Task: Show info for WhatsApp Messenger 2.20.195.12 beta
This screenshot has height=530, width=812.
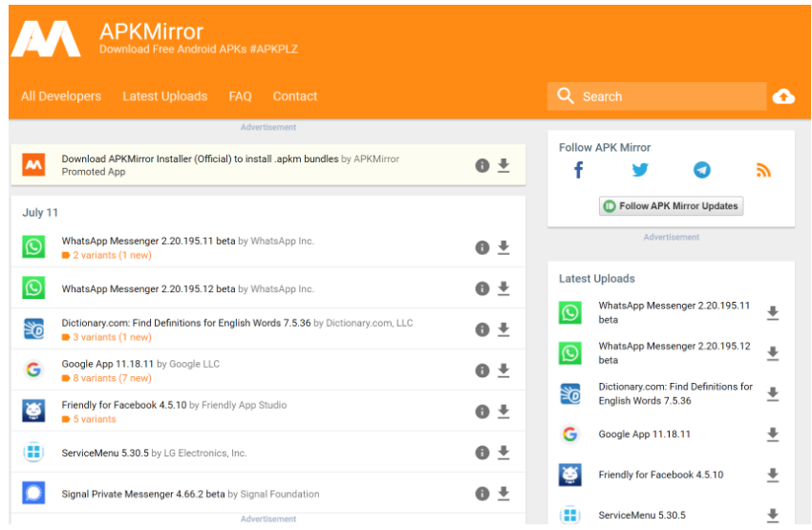Action: [x=482, y=288]
